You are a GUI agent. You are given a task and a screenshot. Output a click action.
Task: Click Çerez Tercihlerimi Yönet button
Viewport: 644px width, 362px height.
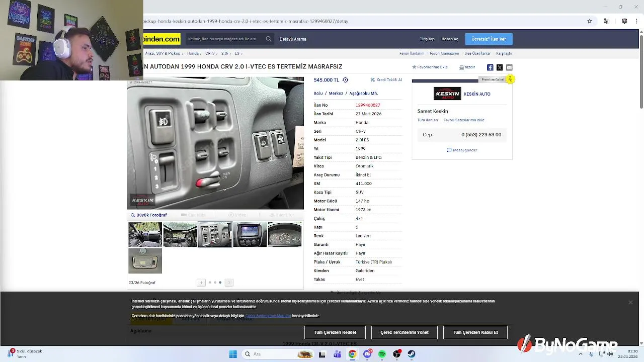click(405, 332)
